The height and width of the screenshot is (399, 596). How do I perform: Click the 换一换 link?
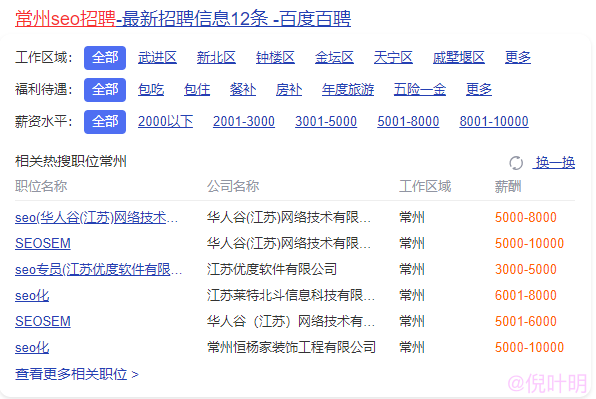554,163
